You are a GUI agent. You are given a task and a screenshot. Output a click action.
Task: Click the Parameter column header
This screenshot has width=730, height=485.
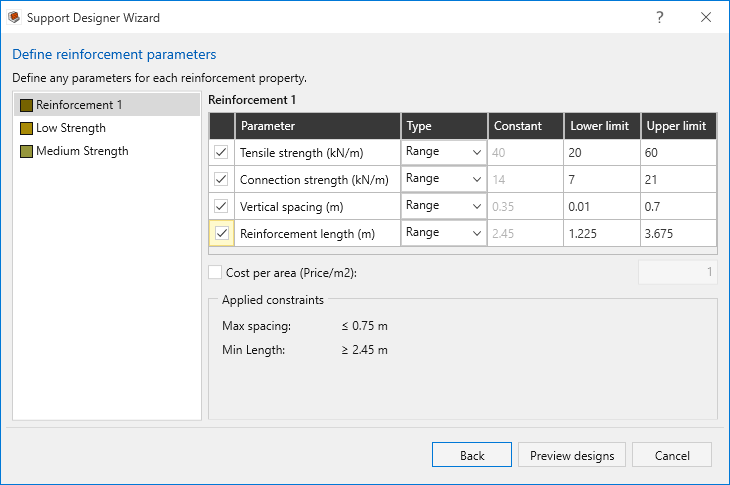318,126
